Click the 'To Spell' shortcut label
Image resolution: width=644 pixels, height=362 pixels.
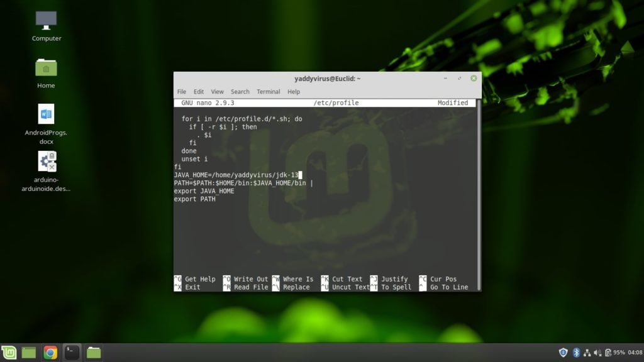396,287
